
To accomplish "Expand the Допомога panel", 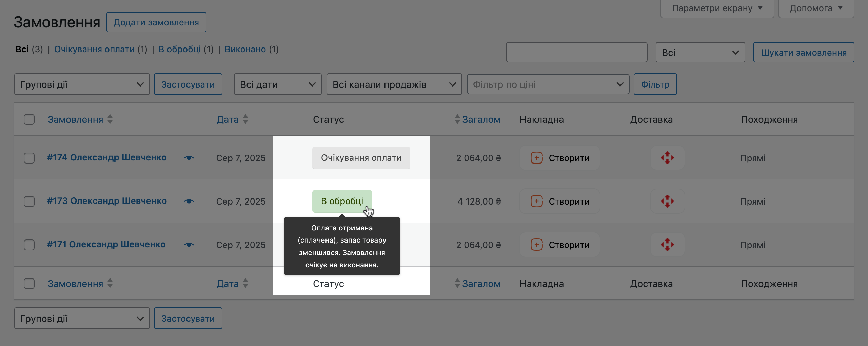I will [x=816, y=8].
